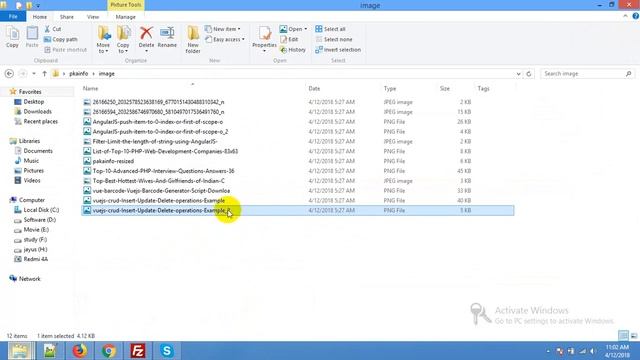Select Software (D:) drive
The width and height of the screenshot is (640, 360).
pos(35,220)
